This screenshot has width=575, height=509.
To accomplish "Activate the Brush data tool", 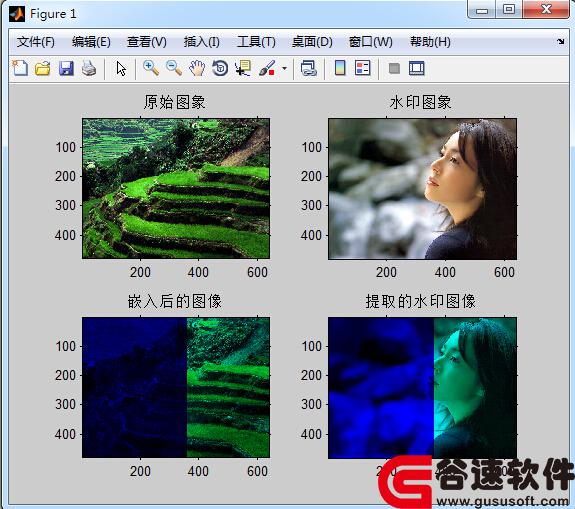I will [x=267, y=69].
